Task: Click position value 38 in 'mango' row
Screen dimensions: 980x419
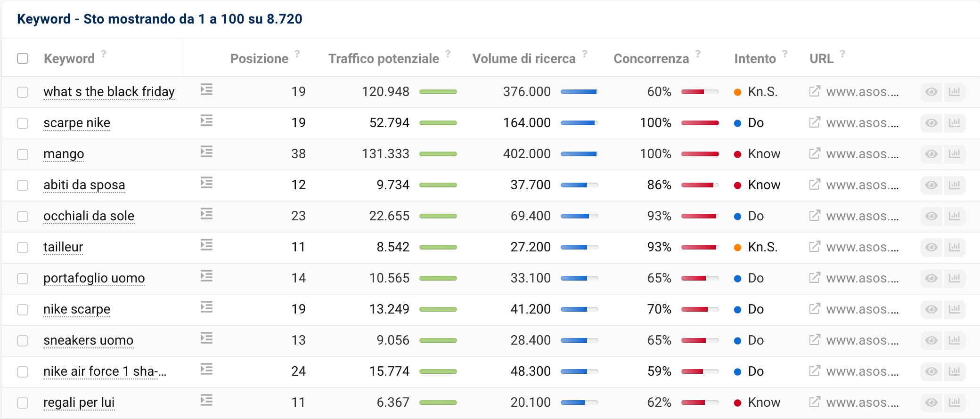Action: [x=298, y=154]
